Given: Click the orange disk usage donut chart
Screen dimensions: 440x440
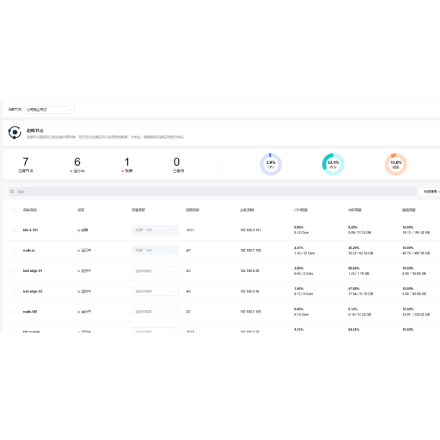Looking at the screenshot, I should [x=396, y=164].
